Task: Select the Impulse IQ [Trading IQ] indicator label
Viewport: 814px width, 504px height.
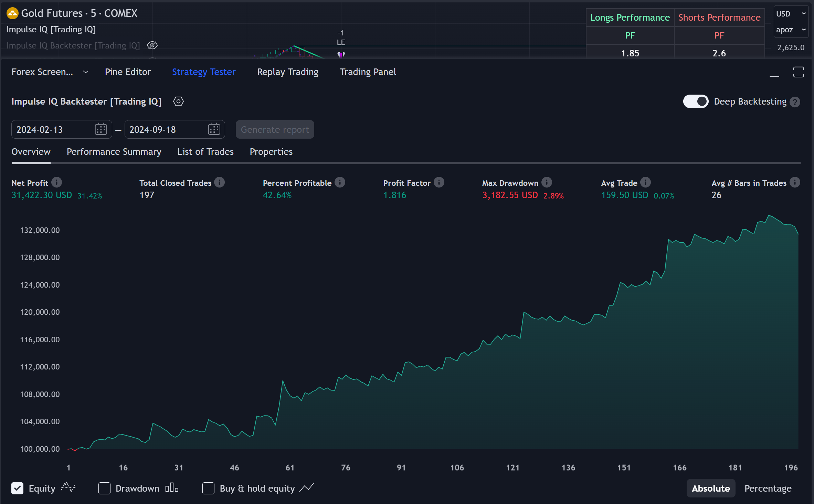Action: [x=51, y=30]
